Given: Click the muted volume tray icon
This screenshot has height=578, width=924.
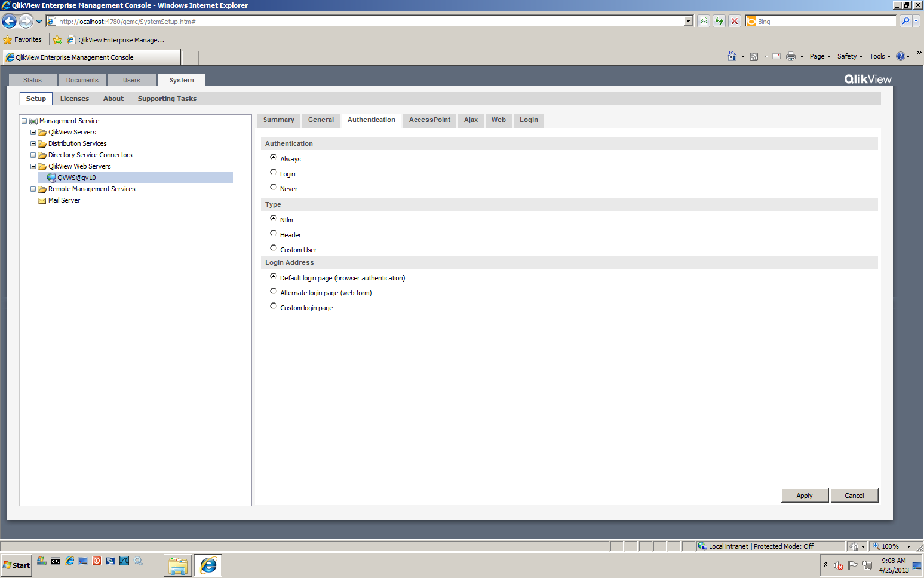Looking at the screenshot, I should click(x=839, y=565).
